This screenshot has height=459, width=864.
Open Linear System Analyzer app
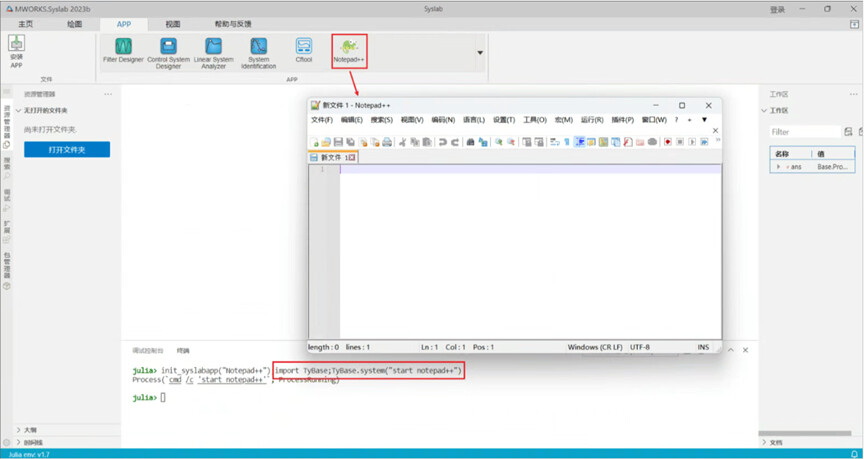click(x=213, y=53)
